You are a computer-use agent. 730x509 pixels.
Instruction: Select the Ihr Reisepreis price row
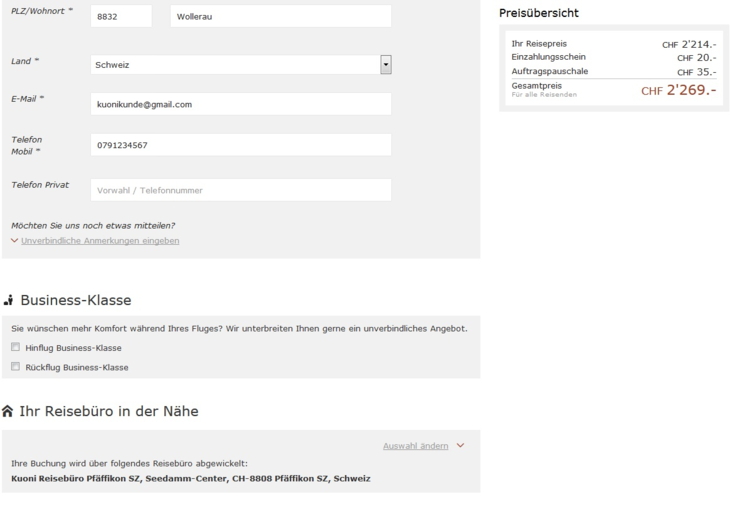(612, 44)
